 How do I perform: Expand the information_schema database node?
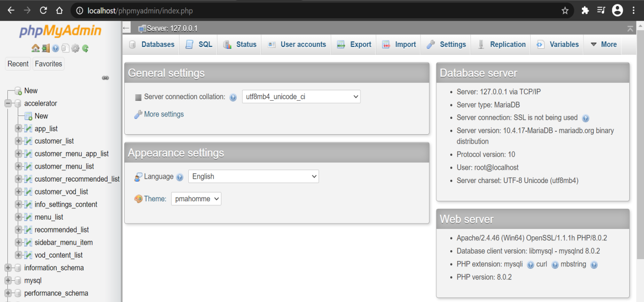coord(8,268)
